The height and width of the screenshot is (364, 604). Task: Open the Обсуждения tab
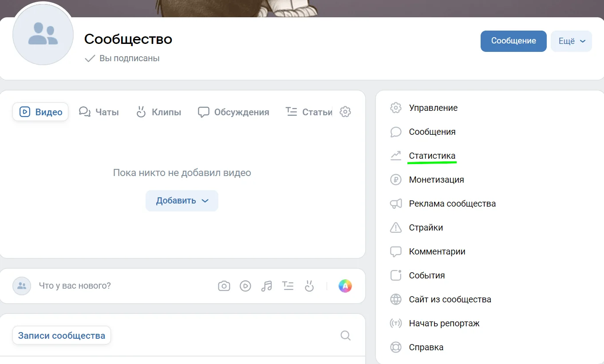pyautogui.click(x=233, y=112)
